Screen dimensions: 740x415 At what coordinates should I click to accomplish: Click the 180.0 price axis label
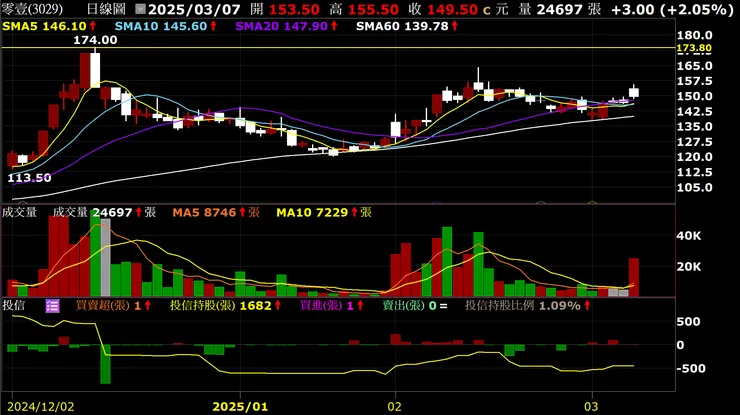point(694,35)
